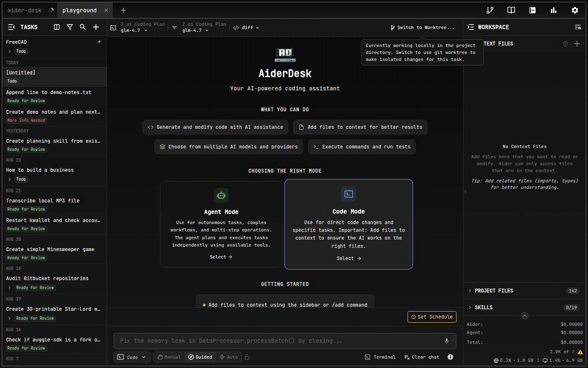Collapse the Tasks sidebar via its header icon
The width and height of the screenshot is (588, 368).
(x=11, y=27)
